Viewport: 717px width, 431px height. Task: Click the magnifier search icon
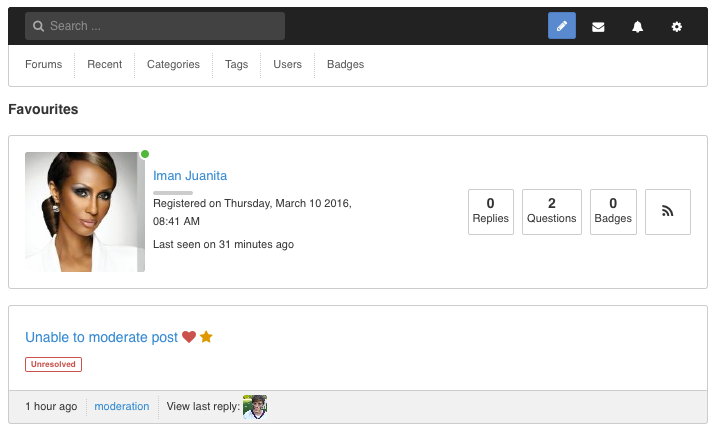pyautogui.click(x=38, y=26)
